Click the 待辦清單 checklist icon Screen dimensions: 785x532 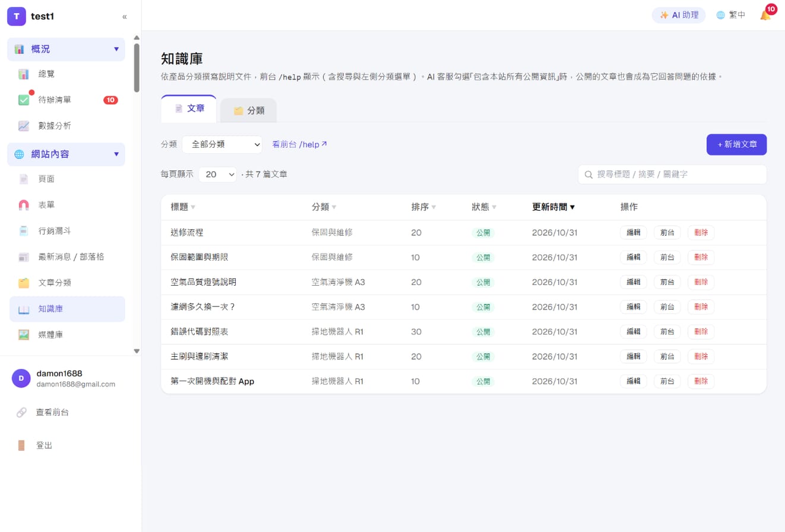click(24, 100)
